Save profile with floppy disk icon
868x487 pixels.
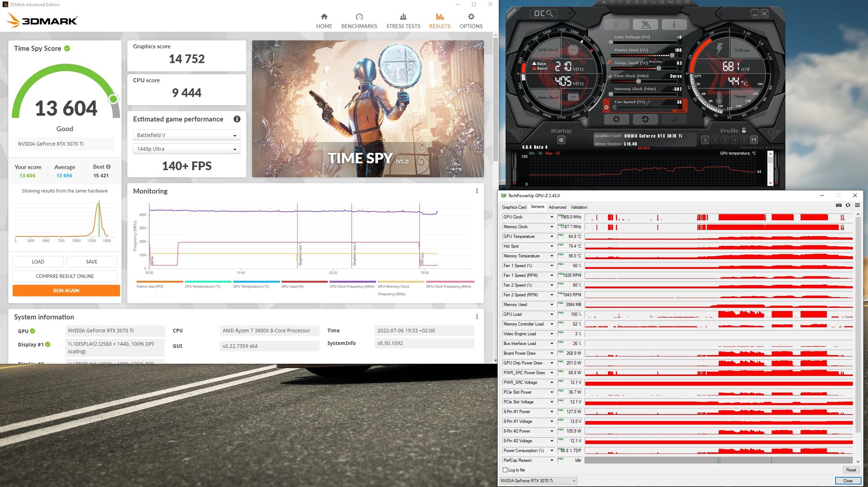pos(754,140)
